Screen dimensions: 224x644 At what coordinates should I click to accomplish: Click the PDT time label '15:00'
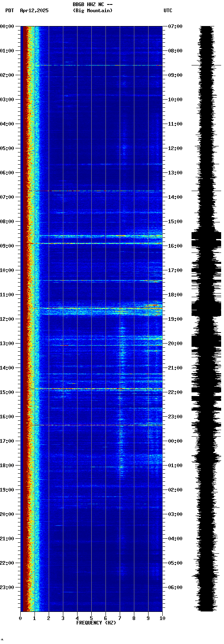(x=7, y=392)
